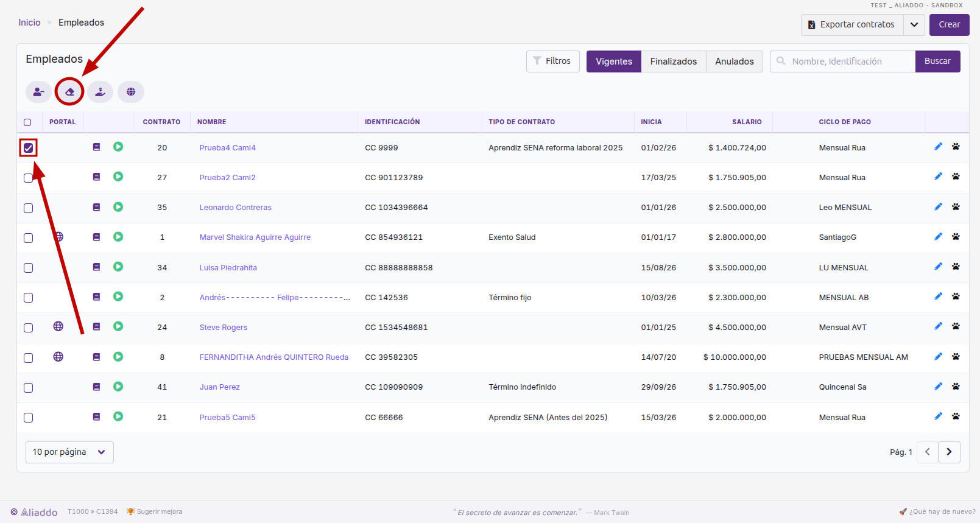The width and height of the screenshot is (980, 523).
Task: Open the Steve Rogers employee link
Action: [223, 328]
